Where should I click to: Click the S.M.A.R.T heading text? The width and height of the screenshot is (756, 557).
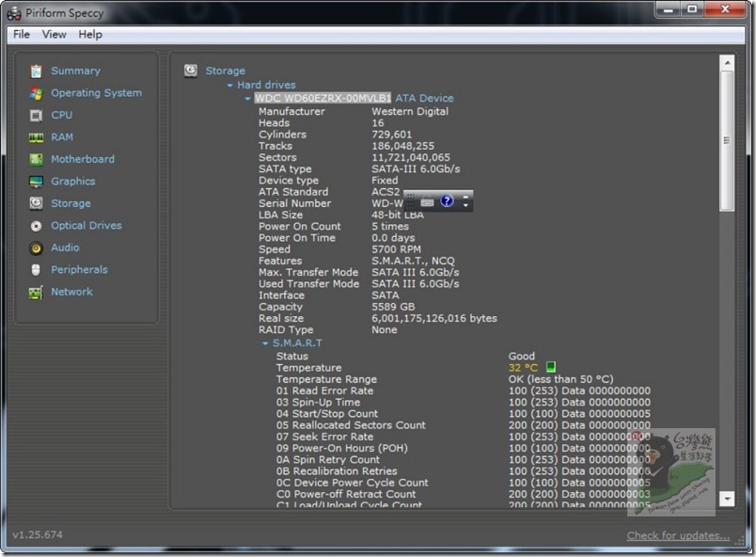click(297, 342)
